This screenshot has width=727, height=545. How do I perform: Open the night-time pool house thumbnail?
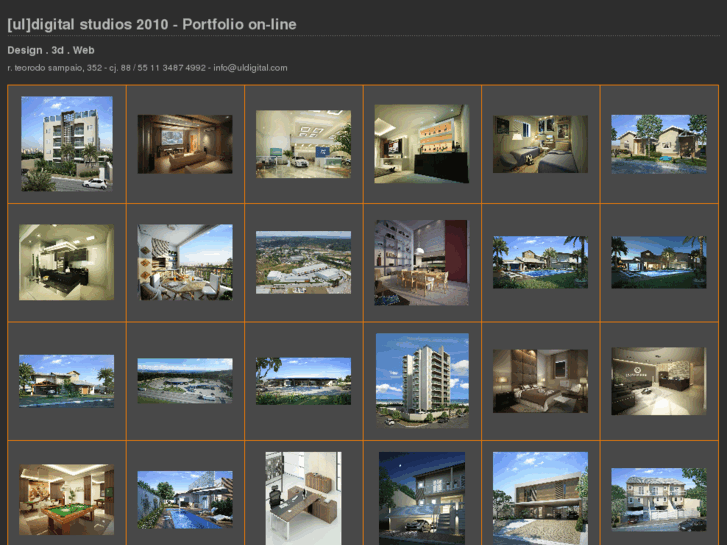(x=659, y=263)
